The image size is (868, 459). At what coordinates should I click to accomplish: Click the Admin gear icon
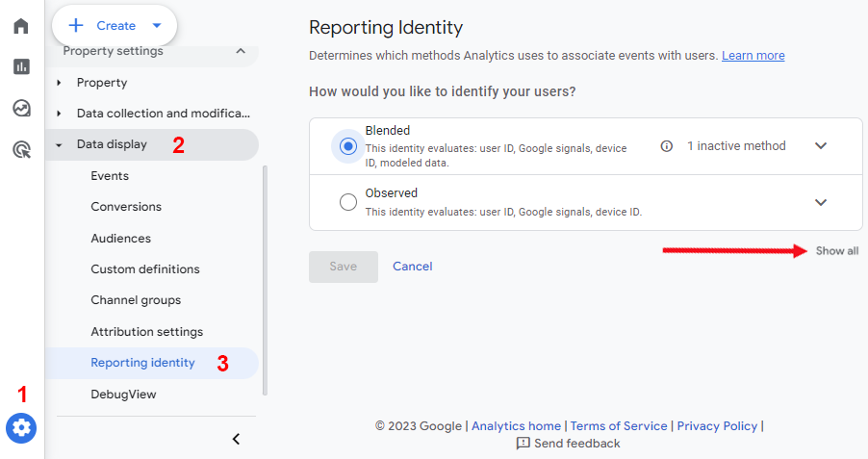(x=21, y=427)
